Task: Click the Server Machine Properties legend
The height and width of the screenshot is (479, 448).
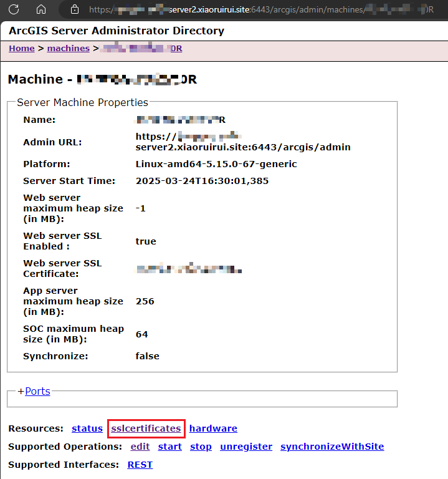Action: tap(82, 102)
